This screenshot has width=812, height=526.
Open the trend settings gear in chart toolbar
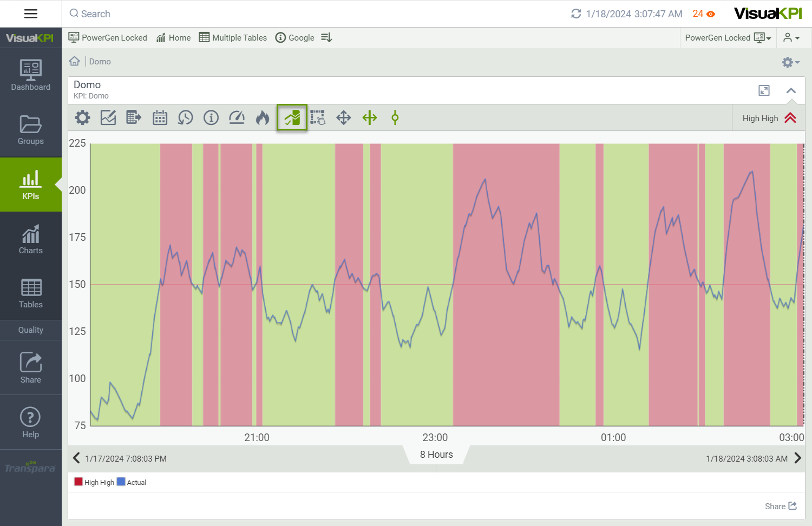tap(82, 117)
